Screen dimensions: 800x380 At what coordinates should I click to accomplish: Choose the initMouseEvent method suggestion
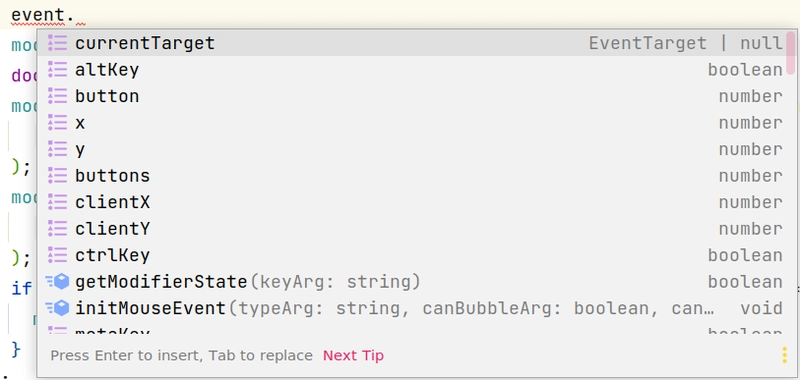415,309
